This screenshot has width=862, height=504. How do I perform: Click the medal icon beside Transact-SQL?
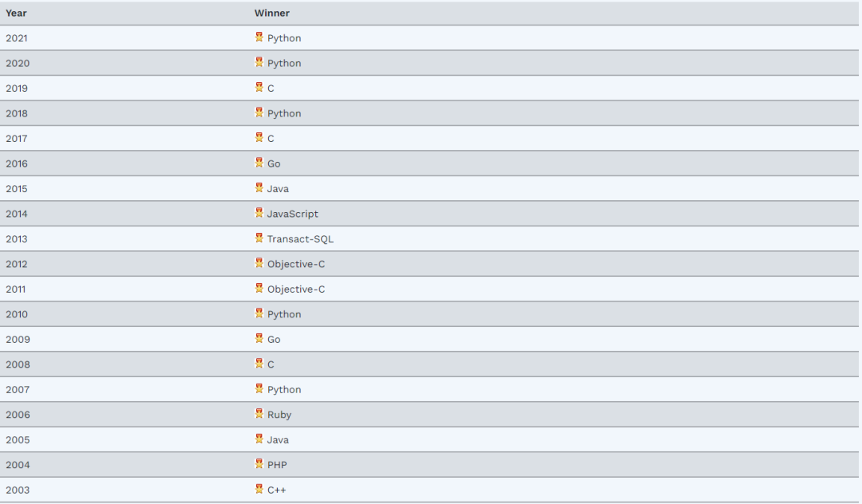pos(259,238)
